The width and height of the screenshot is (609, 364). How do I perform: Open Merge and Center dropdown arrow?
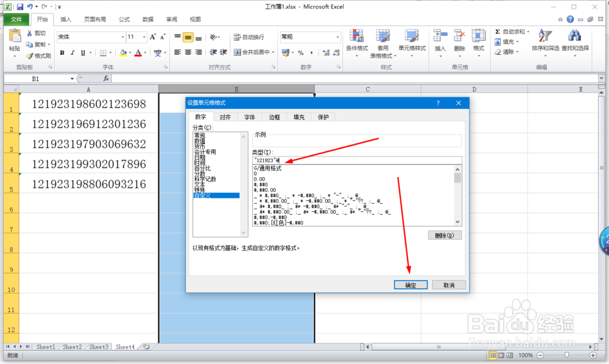pos(273,52)
